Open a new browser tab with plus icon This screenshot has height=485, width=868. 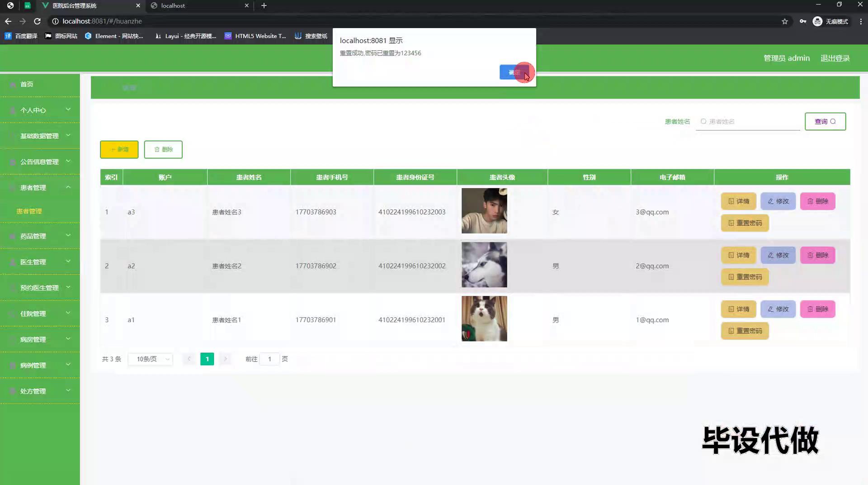(264, 5)
